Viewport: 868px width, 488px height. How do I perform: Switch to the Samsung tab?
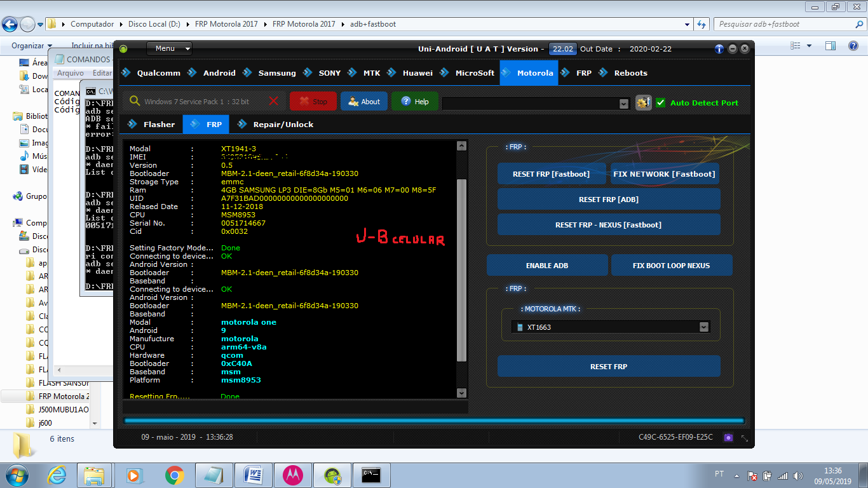(x=276, y=73)
